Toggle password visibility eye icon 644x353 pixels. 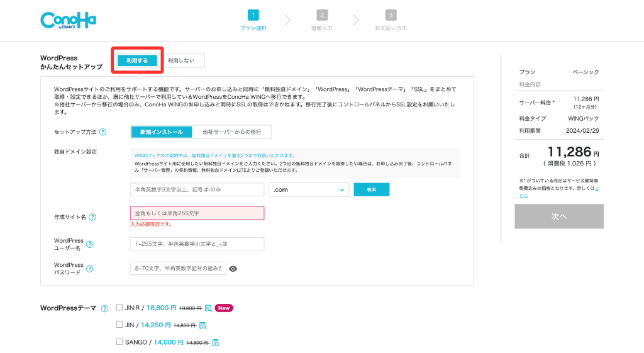(233, 269)
